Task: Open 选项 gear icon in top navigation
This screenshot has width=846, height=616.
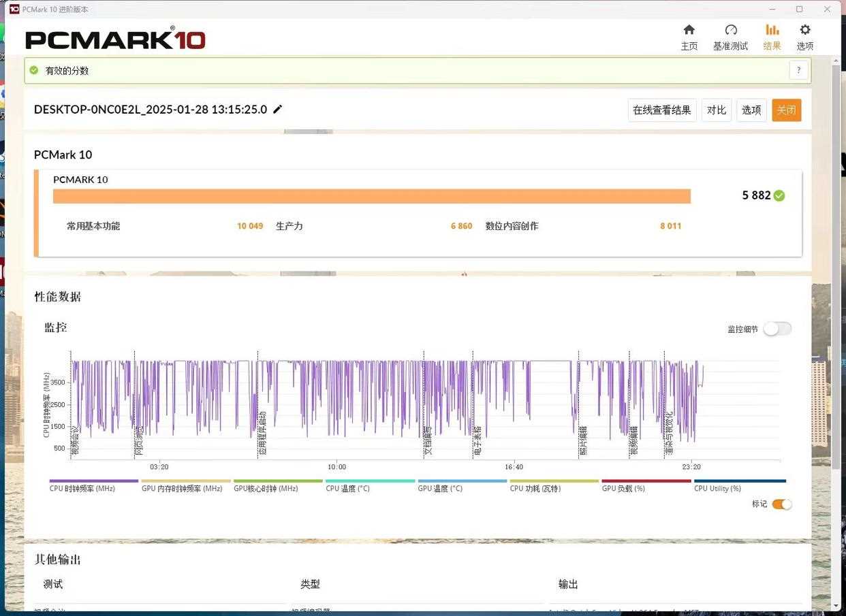Action: coord(805,30)
